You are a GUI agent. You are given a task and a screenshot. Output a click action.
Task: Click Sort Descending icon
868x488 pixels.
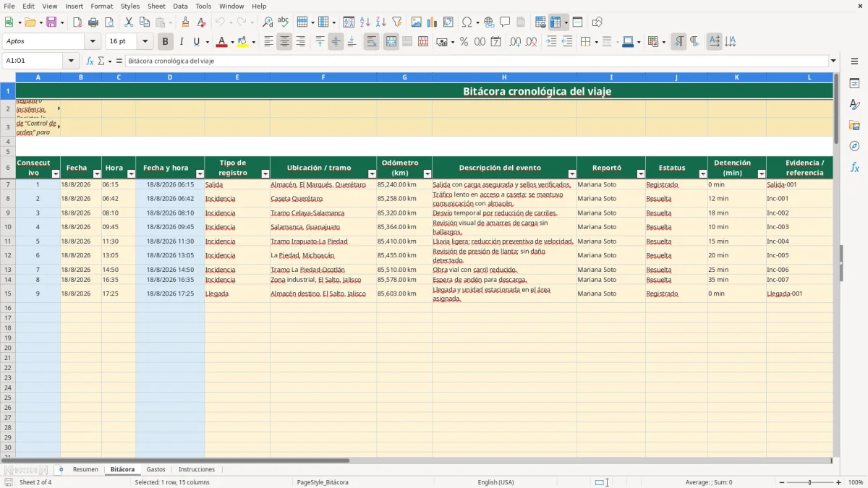point(380,22)
